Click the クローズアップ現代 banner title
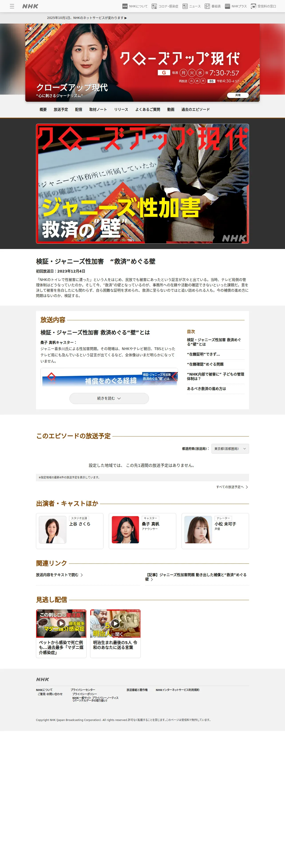The width and height of the screenshot is (285, 868). click(72, 87)
